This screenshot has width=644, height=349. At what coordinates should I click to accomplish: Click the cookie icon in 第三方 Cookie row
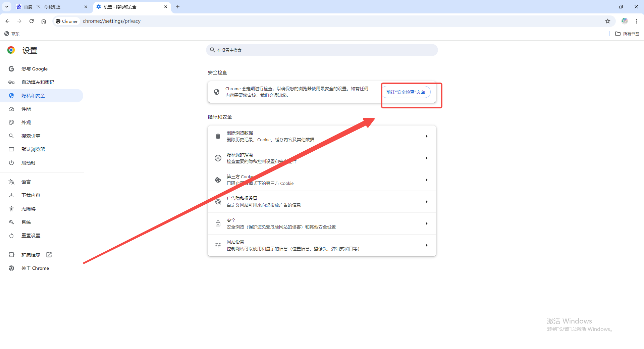(218, 180)
